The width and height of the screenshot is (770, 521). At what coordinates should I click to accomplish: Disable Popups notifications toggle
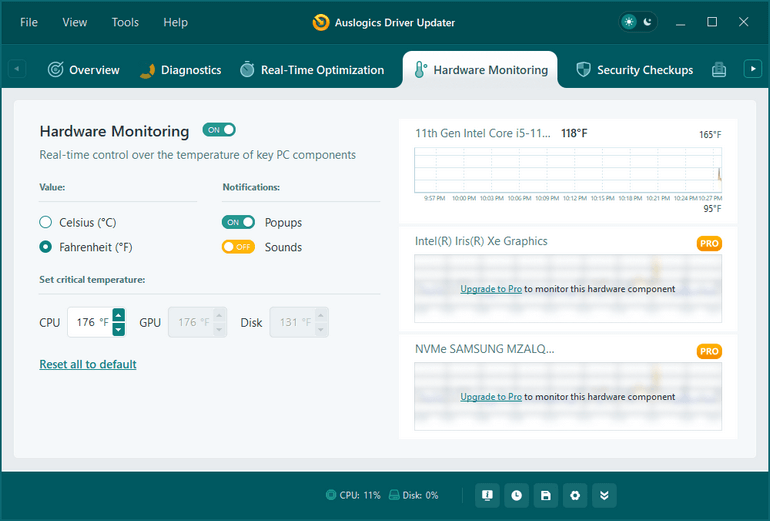pos(238,222)
